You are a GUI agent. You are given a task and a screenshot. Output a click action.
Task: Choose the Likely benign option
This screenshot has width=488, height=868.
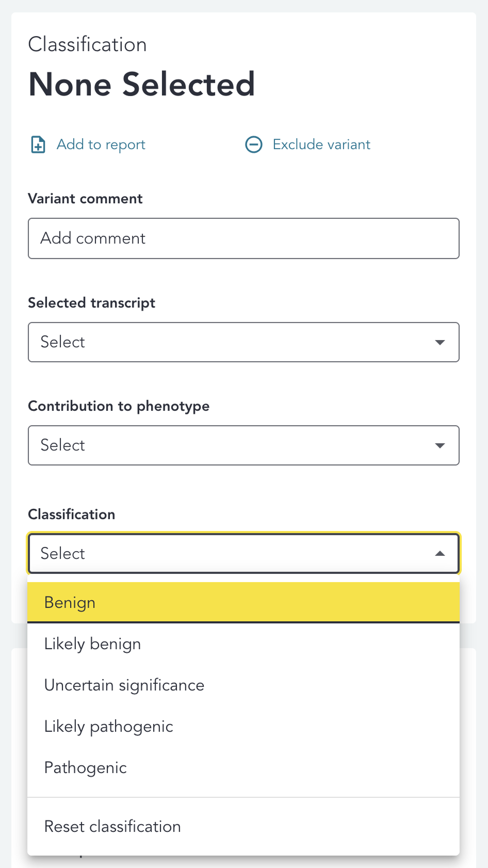(93, 644)
